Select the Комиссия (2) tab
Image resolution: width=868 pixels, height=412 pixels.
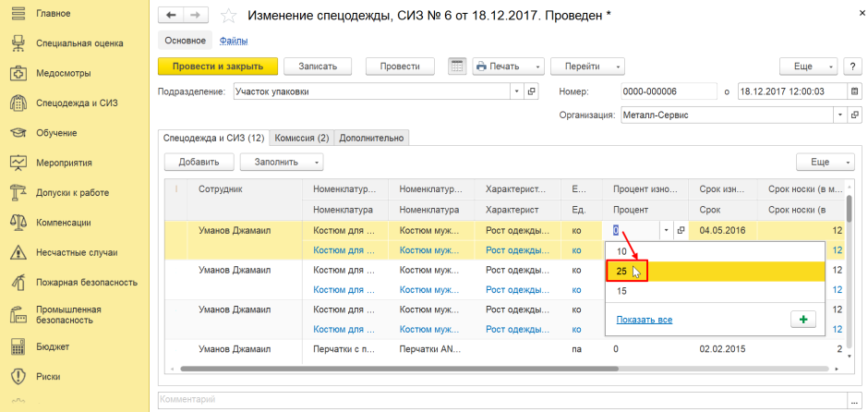pyautogui.click(x=302, y=138)
